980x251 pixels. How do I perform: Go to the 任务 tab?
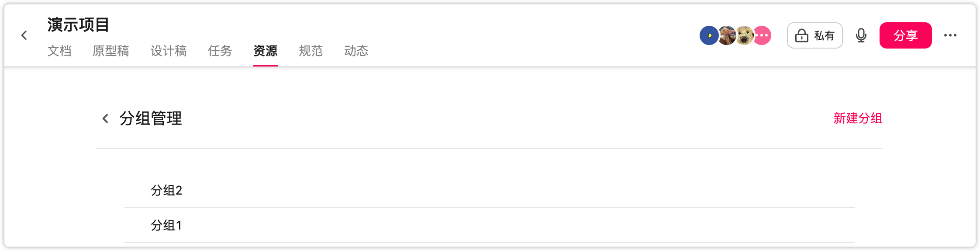[x=220, y=51]
